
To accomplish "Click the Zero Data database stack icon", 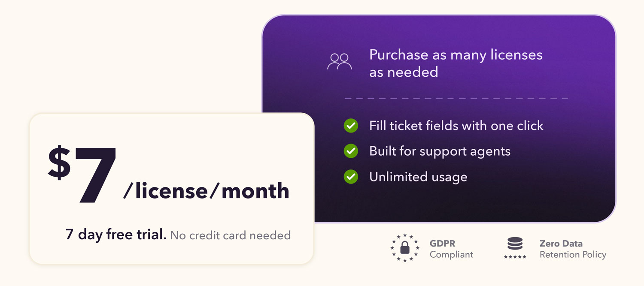I will click(x=515, y=244).
